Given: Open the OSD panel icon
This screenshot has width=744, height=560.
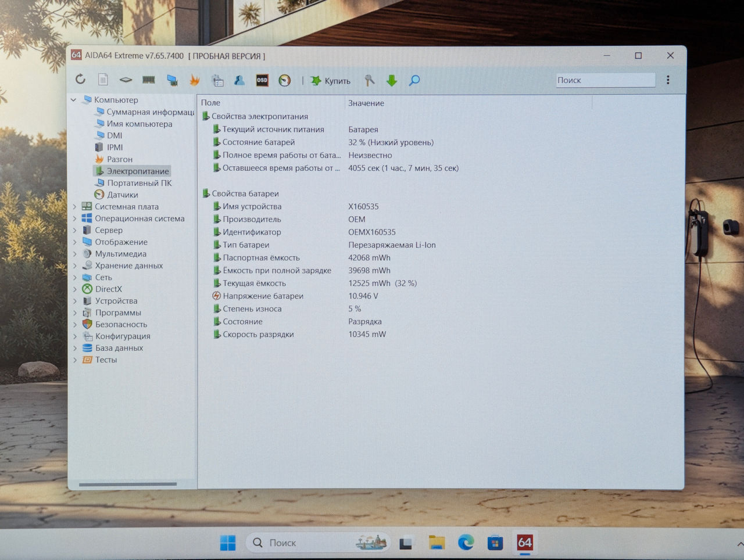Looking at the screenshot, I should (262, 80).
